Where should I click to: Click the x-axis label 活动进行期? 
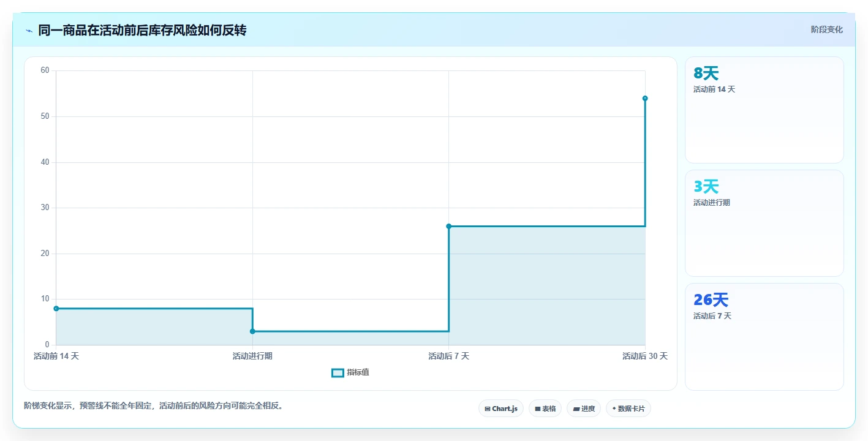(x=252, y=356)
